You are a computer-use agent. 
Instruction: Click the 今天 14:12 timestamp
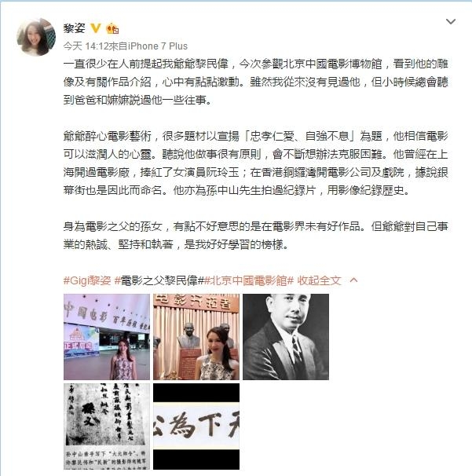(86, 46)
